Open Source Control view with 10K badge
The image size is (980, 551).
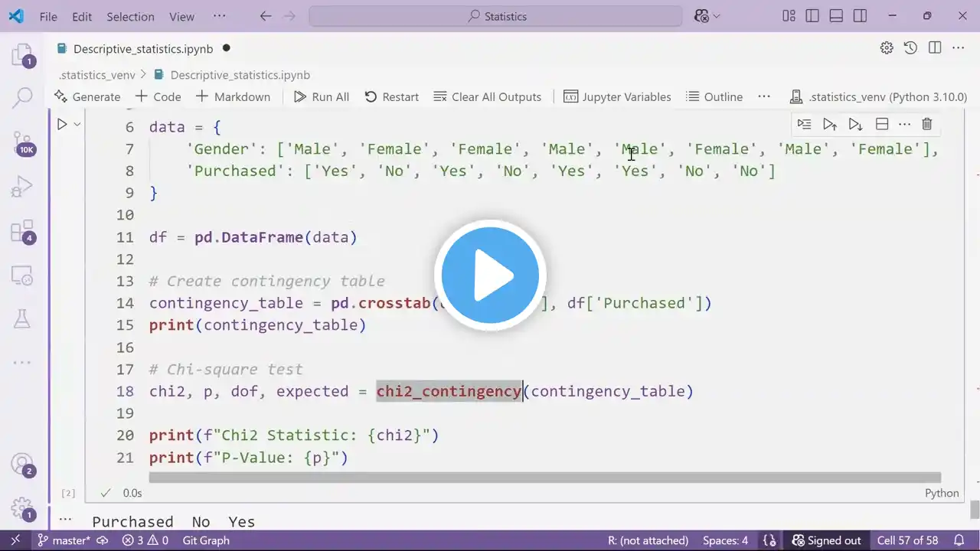[22, 142]
